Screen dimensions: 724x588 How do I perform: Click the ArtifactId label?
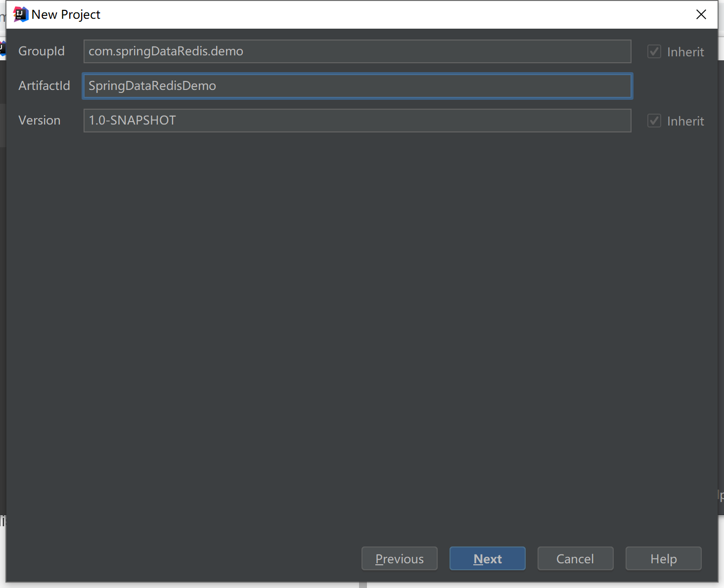(45, 86)
